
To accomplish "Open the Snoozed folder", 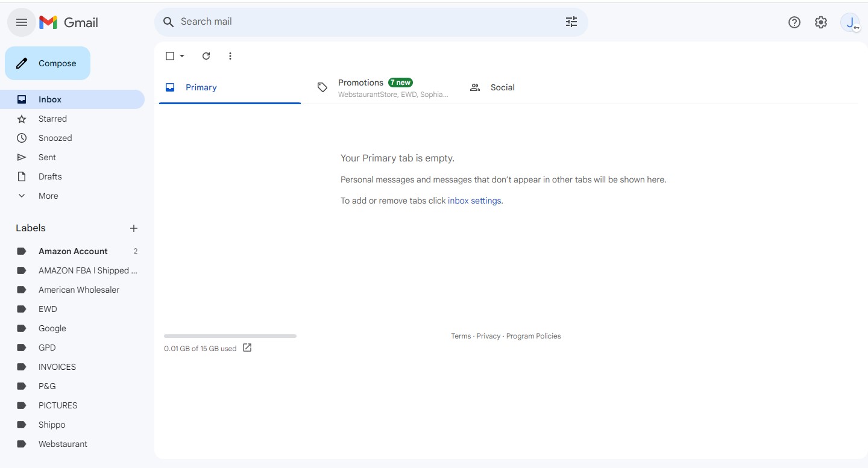I will [x=72, y=138].
